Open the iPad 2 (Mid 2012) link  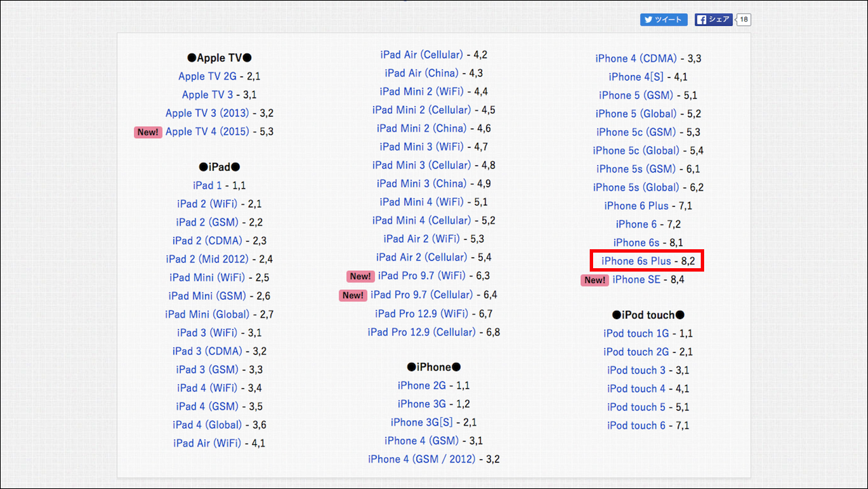click(x=207, y=259)
